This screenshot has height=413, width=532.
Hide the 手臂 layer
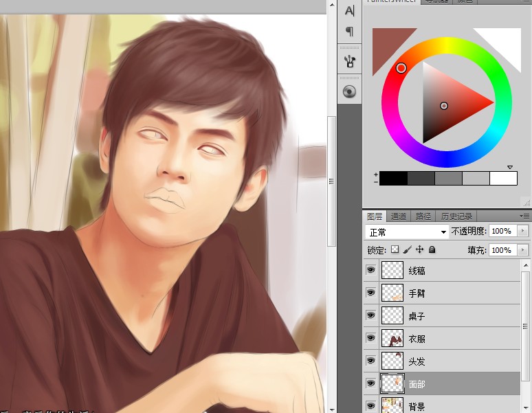point(371,293)
